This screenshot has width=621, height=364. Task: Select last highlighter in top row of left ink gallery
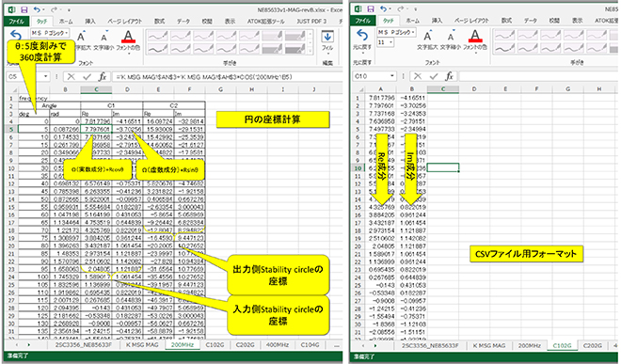click(x=295, y=36)
